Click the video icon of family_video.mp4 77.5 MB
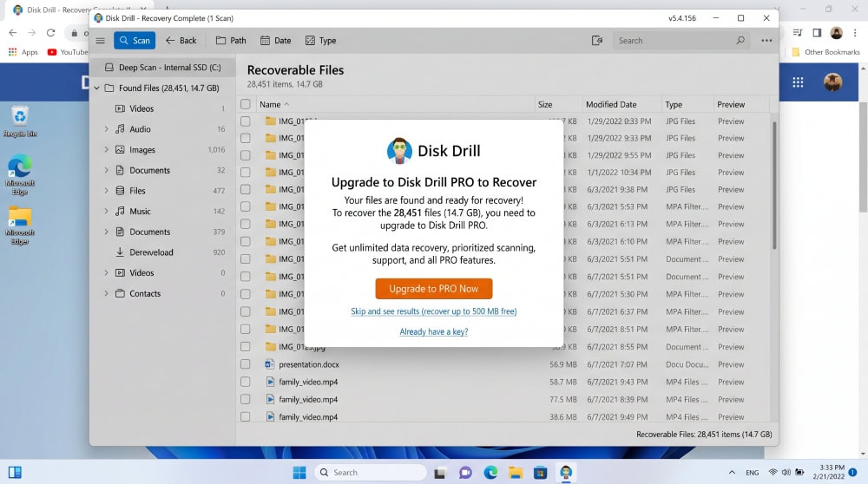The height and width of the screenshot is (484, 868). tap(270, 399)
